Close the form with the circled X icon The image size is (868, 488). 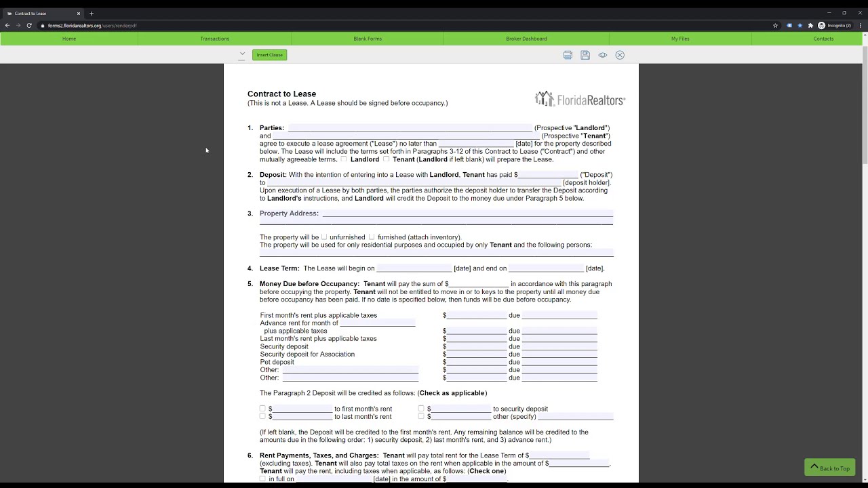click(620, 55)
